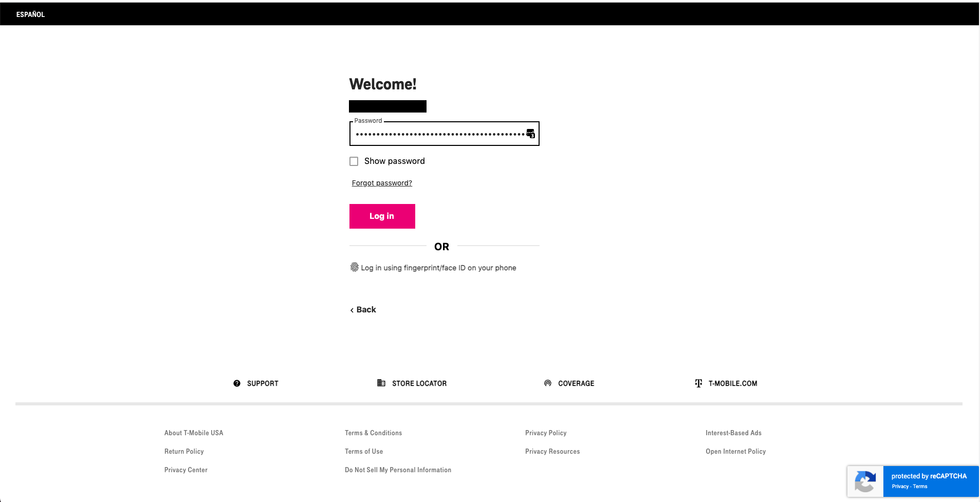Enable the Show password checkbox
980x502 pixels.
[x=354, y=161]
